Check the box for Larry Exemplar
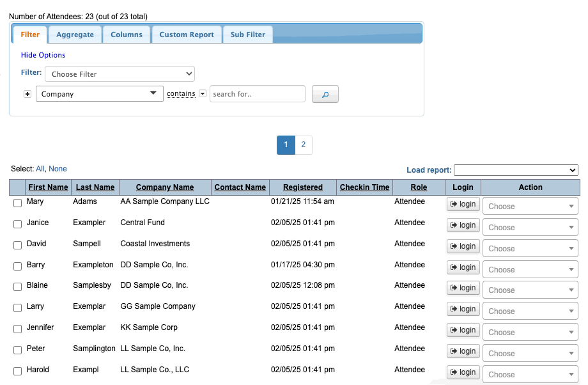Viewport: 588px width, 385px height. [x=18, y=308]
